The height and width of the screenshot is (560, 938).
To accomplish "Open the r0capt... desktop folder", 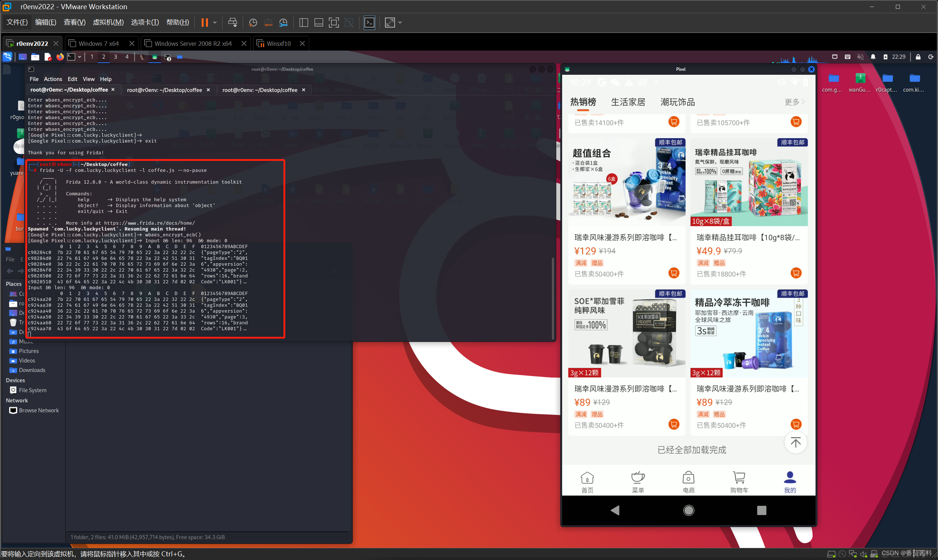I will [887, 82].
